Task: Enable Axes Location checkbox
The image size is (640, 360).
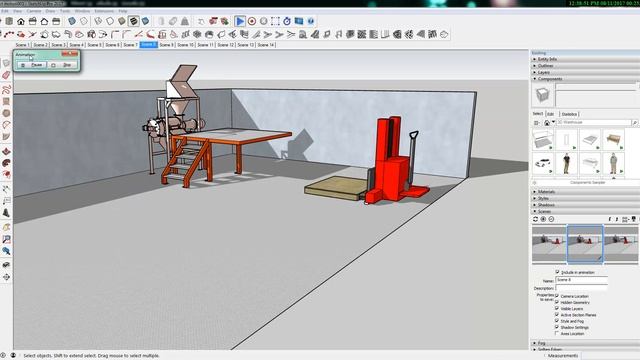Action: click(557, 333)
